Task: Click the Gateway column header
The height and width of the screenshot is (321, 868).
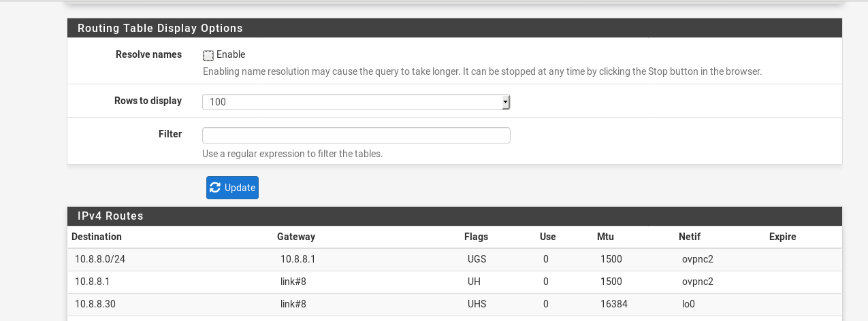Action: coord(296,237)
